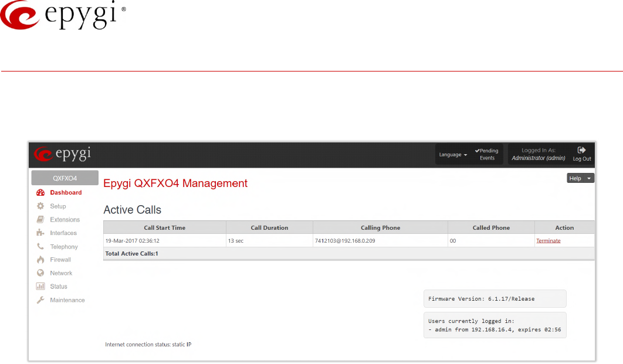The image size is (623, 364).
Task: Click the 19-Mar-2017 02:36:12 cell
Action: (x=165, y=240)
